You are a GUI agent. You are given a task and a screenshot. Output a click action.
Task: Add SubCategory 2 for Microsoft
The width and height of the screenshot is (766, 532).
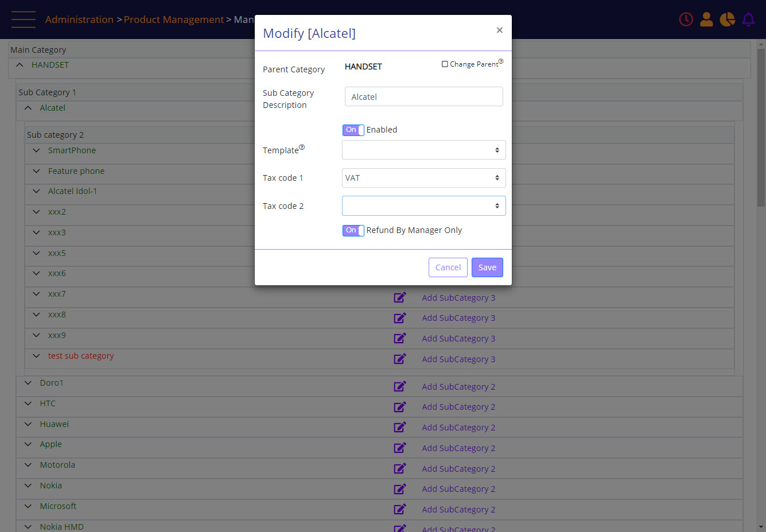[x=458, y=510]
